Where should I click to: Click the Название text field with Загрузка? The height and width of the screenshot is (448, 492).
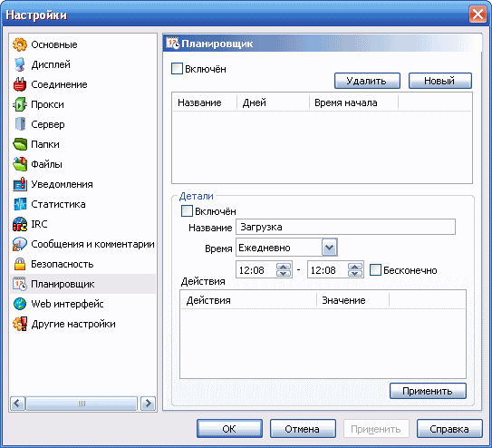pos(345,227)
